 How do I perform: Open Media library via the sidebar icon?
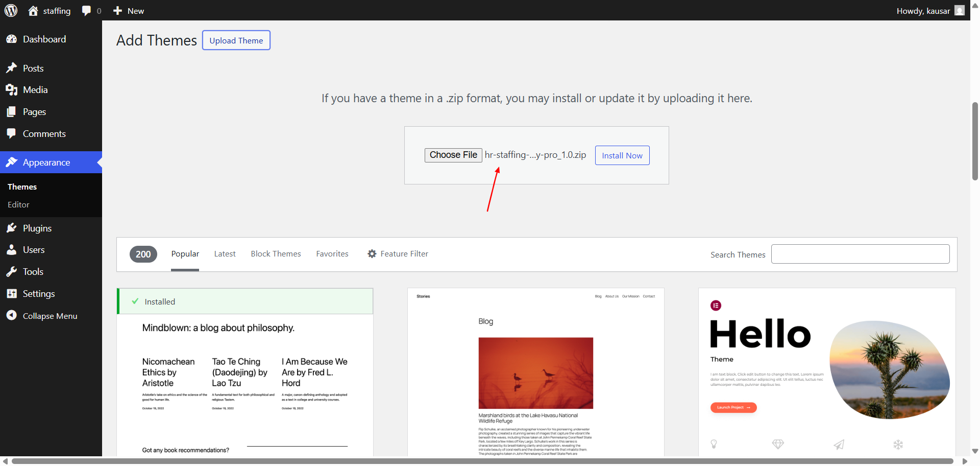coord(12,89)
